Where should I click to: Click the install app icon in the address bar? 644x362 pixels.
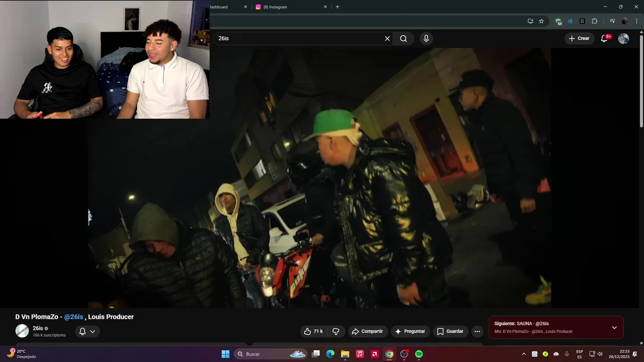click(x=530, y=21)
